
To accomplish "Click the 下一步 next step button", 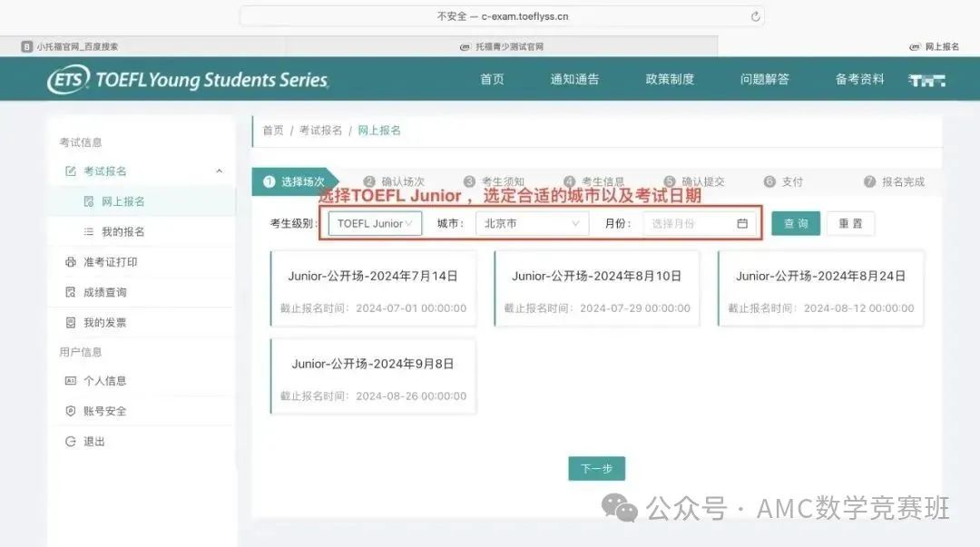I will [596, 468].
